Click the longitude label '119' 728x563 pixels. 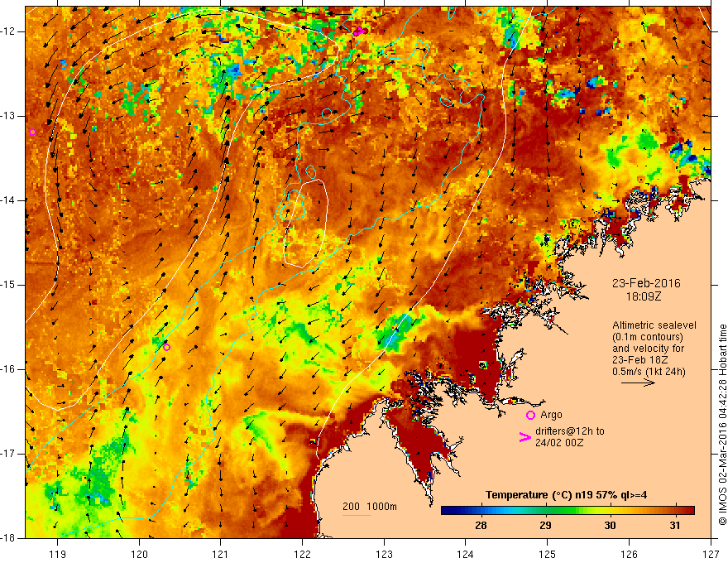[58, 554]
